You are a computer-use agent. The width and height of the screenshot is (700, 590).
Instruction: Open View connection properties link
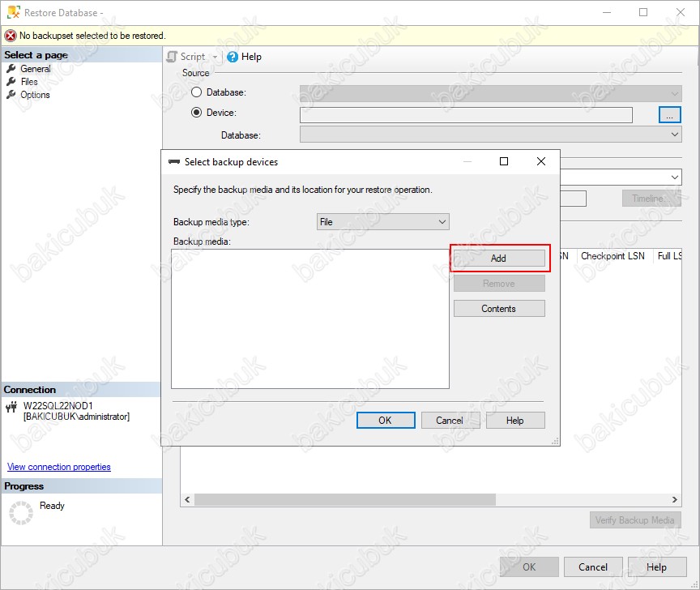pyautogui.click(x=59, y=467)
